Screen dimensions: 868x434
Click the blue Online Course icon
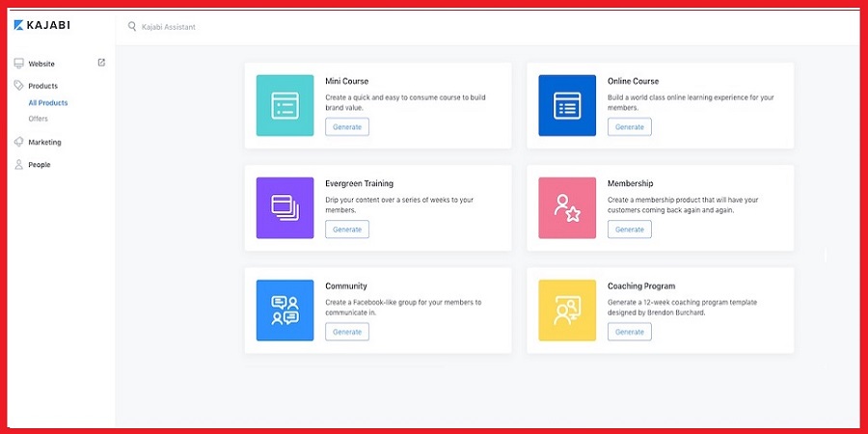[x=567, y=105]
